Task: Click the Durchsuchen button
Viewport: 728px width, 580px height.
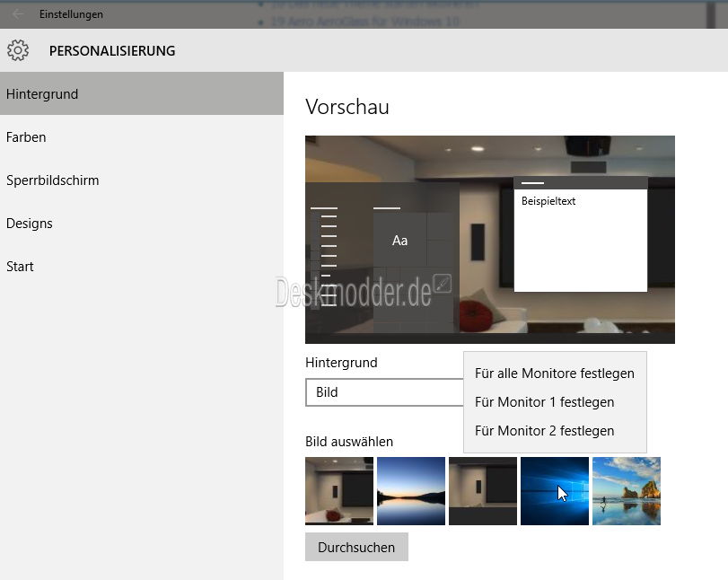Action: 356,547
